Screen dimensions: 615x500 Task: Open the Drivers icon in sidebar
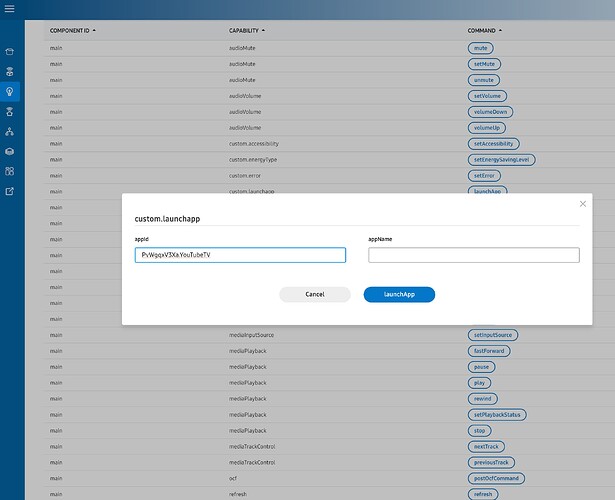(9, 152)
